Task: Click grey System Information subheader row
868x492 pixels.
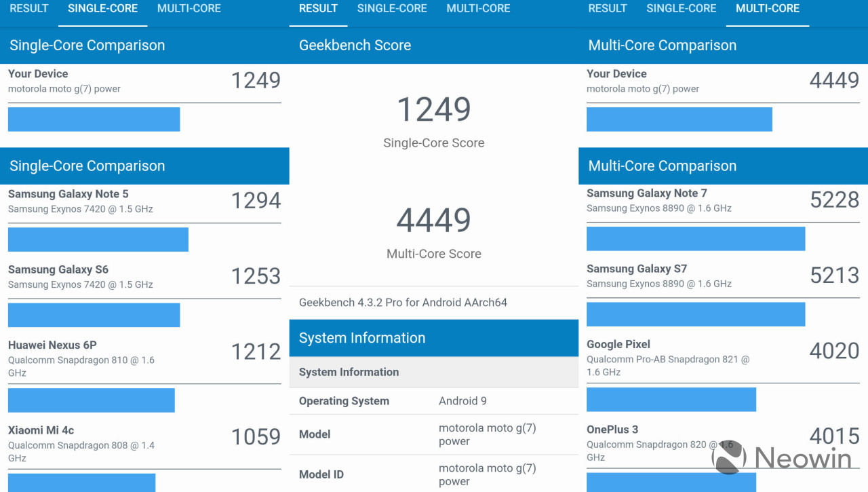Action: coord(434,372)
